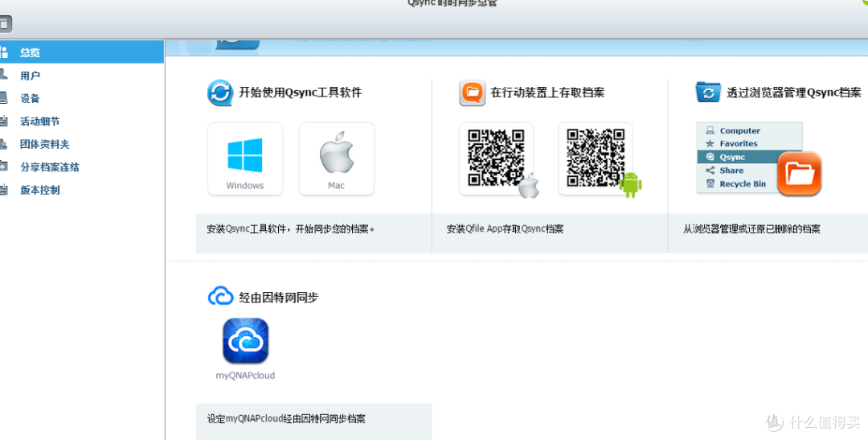Click the 总览 grid icon

[x=3, y=52]
